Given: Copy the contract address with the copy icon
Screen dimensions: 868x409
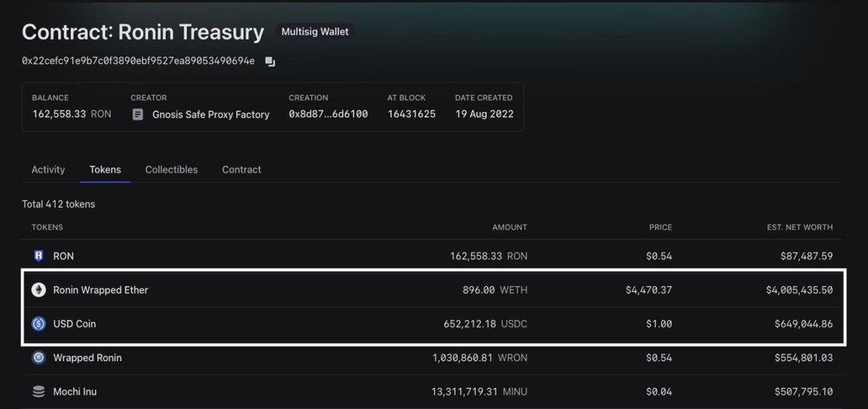Looking at the screenshot, I should tap(270, 61).
